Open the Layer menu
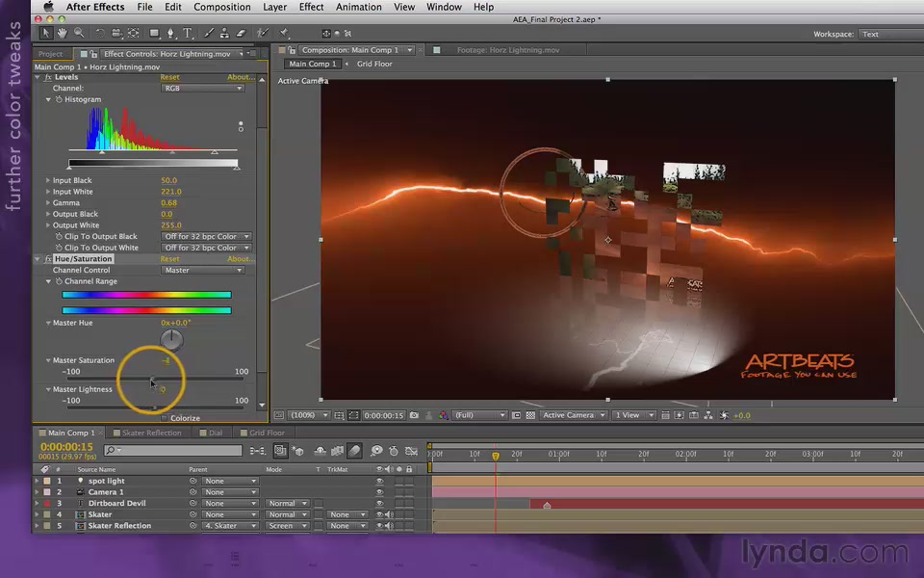The image size is (924, 578). (274, 7)
